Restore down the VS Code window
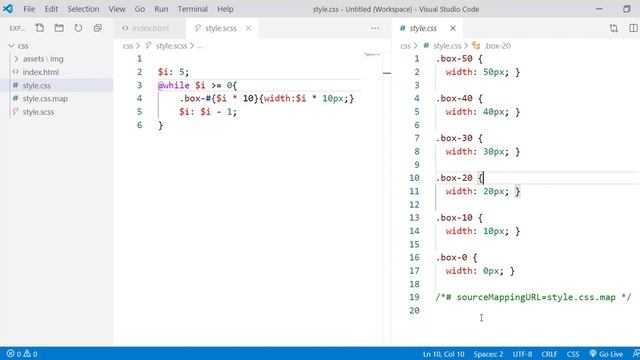This screenshot has width=640, height=360. tap(627, 9)
